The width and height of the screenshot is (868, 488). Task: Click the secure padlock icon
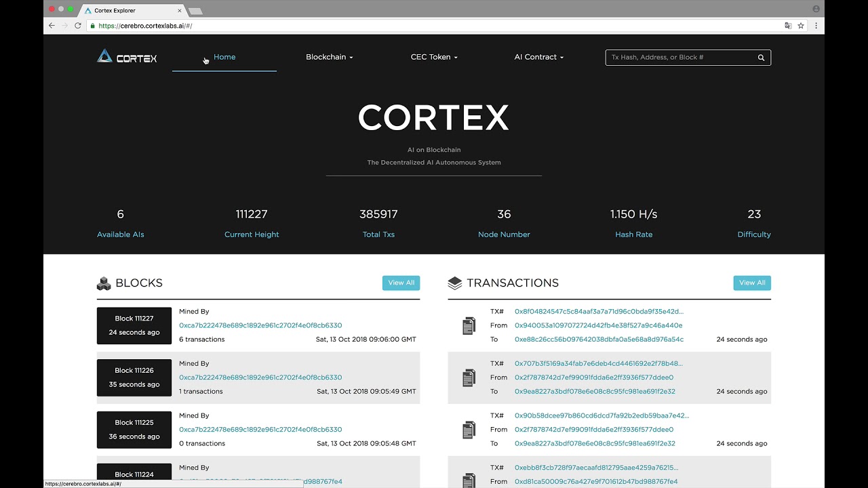click(93, 26)
